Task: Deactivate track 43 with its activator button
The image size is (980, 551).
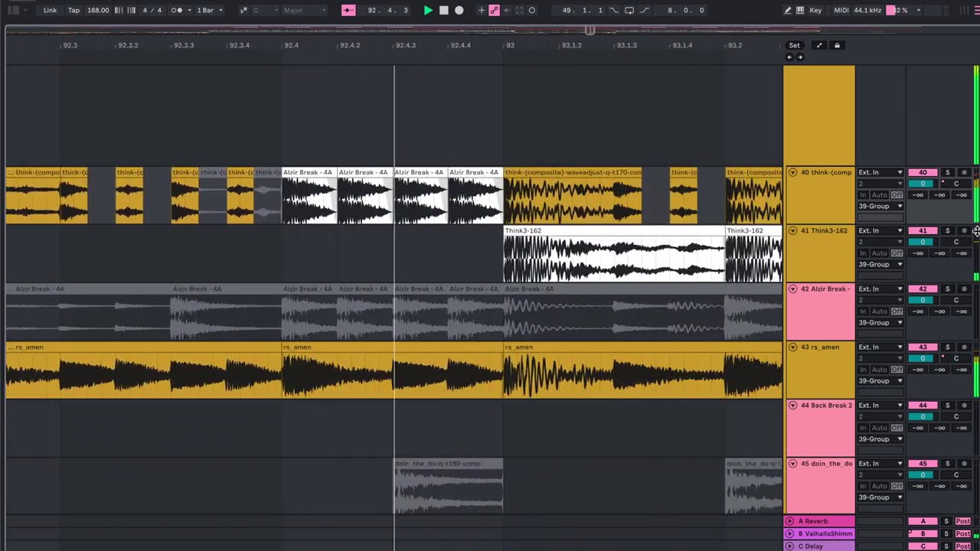Action: (x=923, y=347)
